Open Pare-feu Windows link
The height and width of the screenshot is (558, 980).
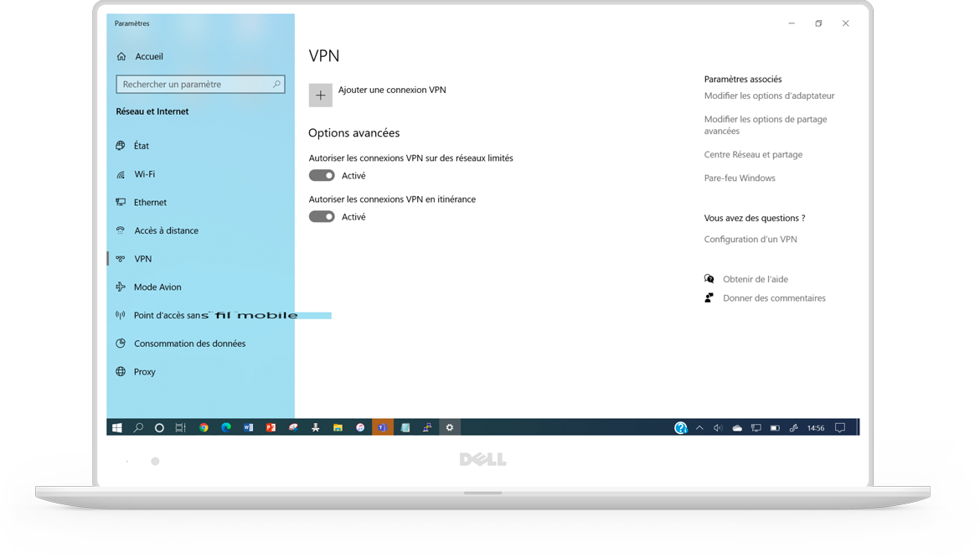(740, 178)
